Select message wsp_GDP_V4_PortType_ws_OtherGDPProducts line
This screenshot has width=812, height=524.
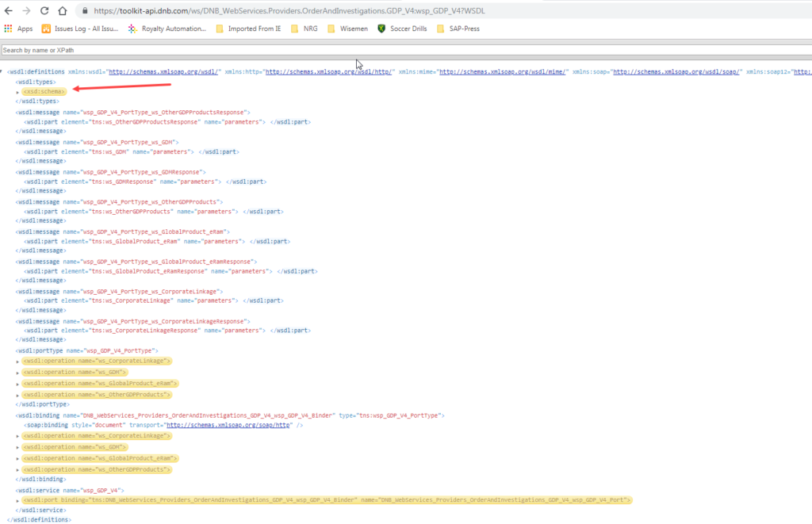pyautogui.click(x=120, y=202)
